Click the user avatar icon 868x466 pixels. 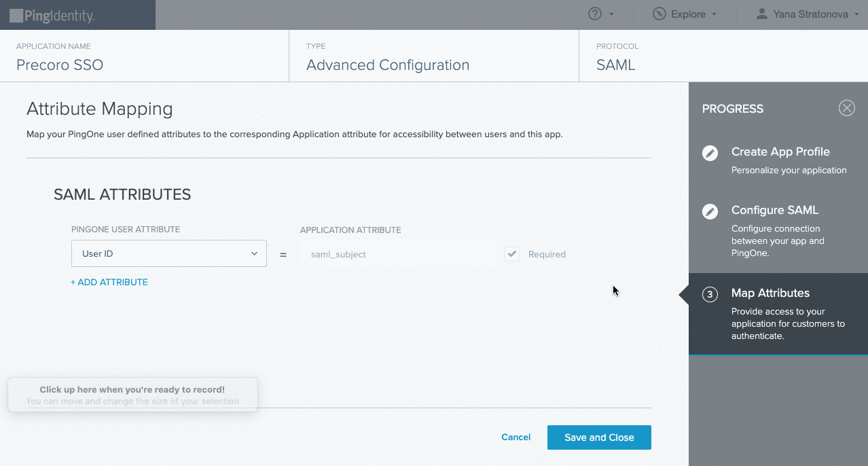coord(761,13)
